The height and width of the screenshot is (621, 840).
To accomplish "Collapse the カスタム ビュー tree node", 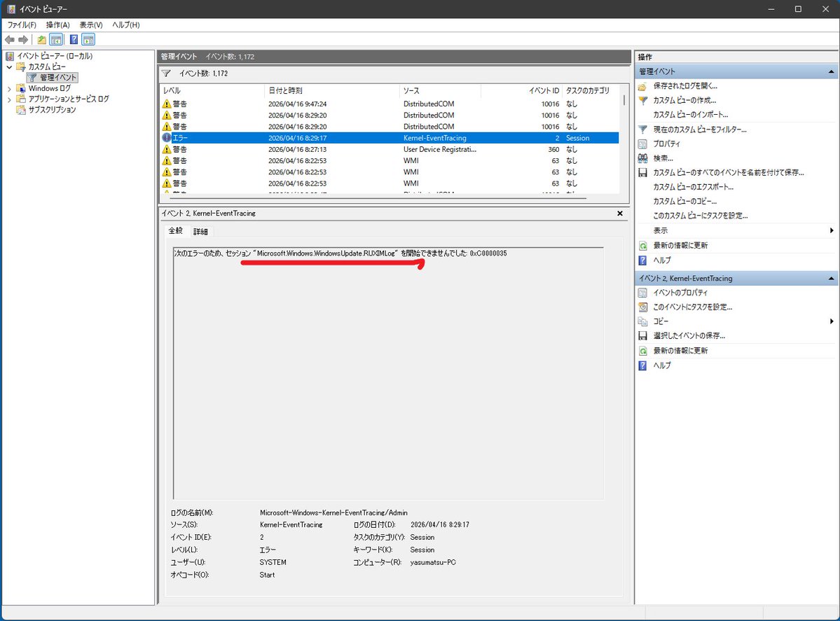I will point(9,67).
